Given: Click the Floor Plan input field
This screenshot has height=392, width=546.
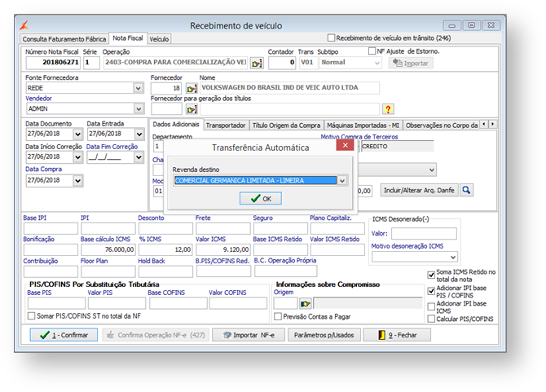Looking at the screenshot, I should click(x=108, y=271).
